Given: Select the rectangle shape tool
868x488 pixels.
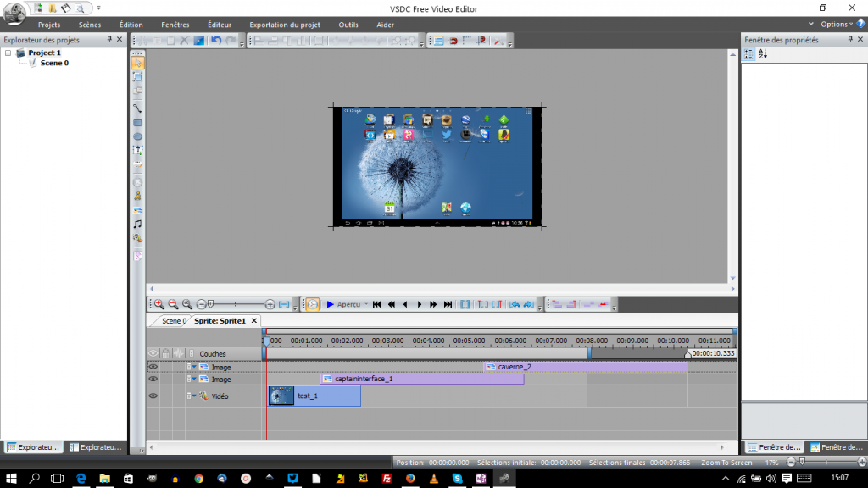Looking at the screenshot, I should pos(137,123).
